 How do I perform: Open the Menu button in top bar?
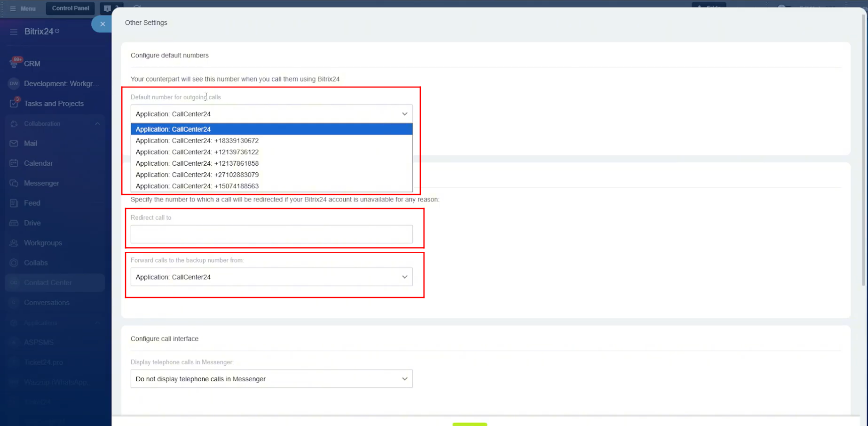click(23, 8)
